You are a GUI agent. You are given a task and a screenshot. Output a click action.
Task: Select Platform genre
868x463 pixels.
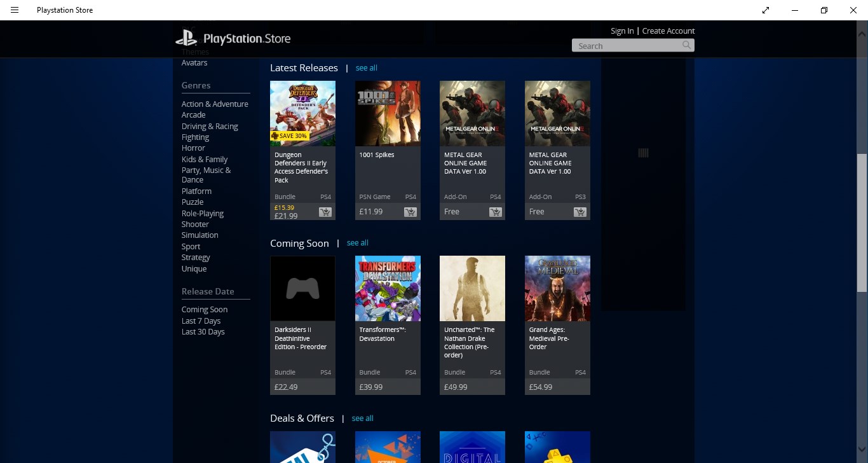pyautogui.click(x=196, y=191)
